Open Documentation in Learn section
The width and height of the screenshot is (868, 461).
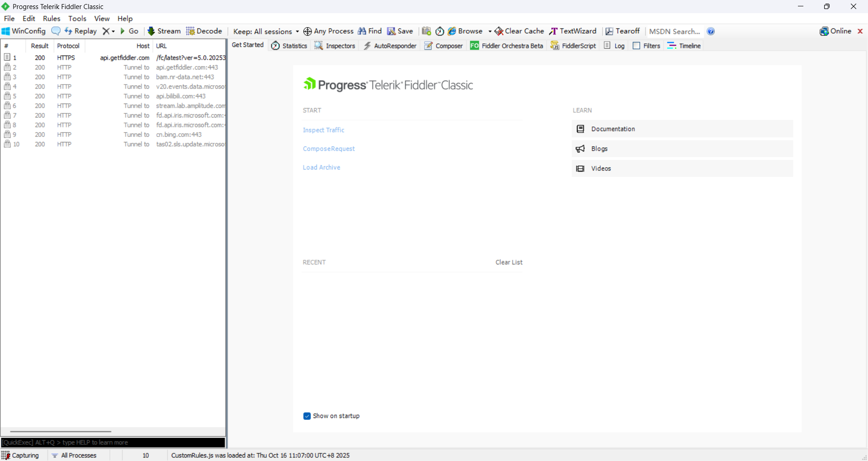(682, 129)
